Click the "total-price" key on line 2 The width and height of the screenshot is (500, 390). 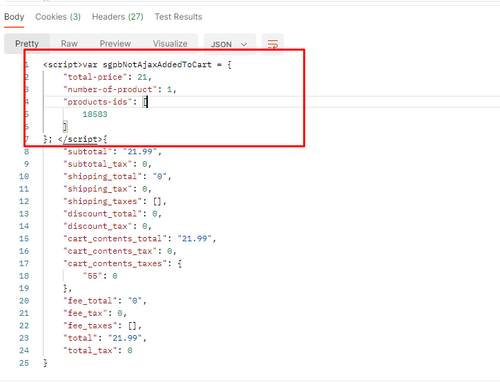pos(95,77)
